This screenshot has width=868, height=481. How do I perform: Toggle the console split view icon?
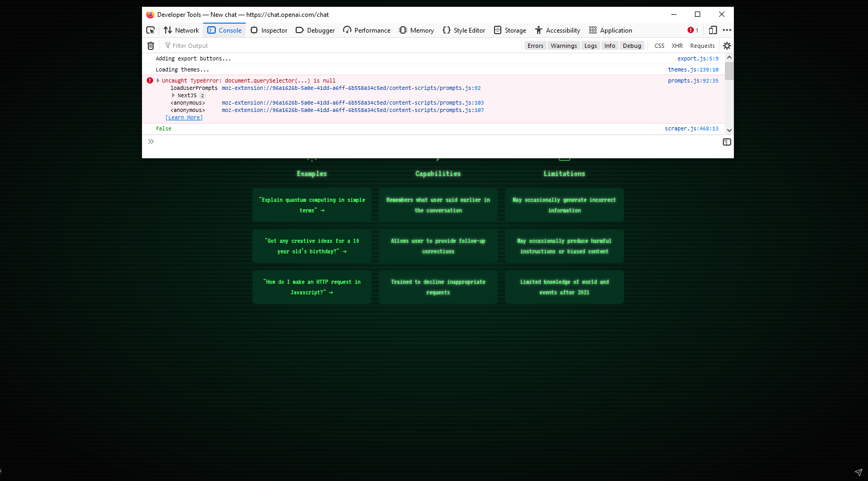pos(726,141)
